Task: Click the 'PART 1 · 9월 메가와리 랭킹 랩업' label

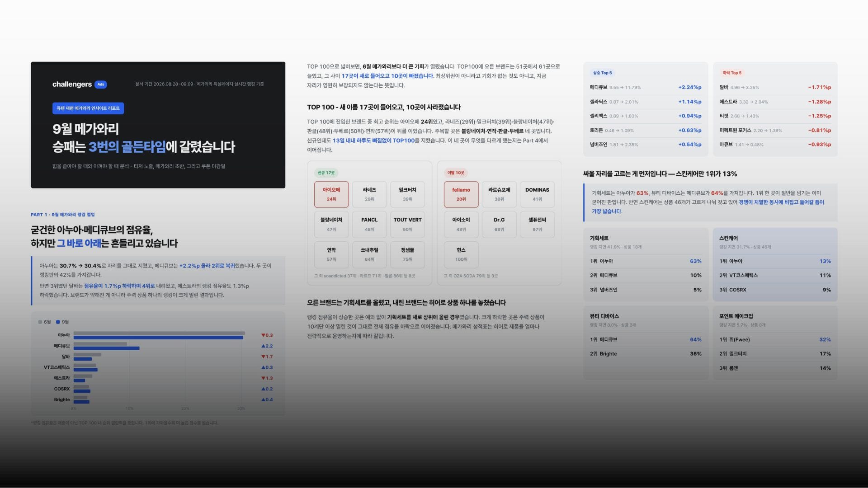Action: (x=63, y=215)
